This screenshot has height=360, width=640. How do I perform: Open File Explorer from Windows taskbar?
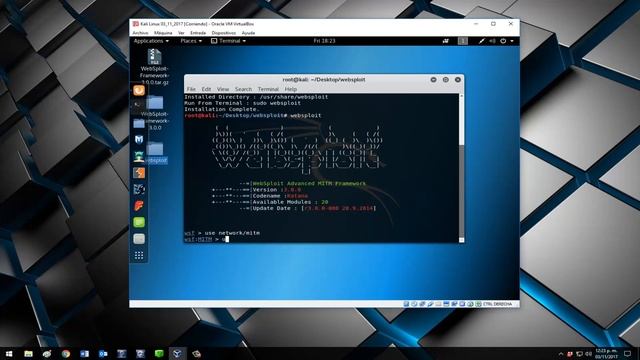click(x=28, y=353)
